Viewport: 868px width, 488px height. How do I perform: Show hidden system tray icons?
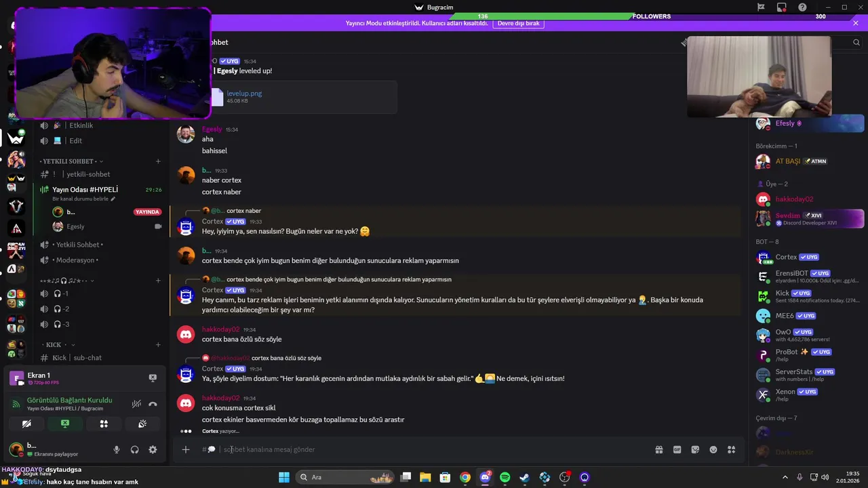(x=785, y=477)
